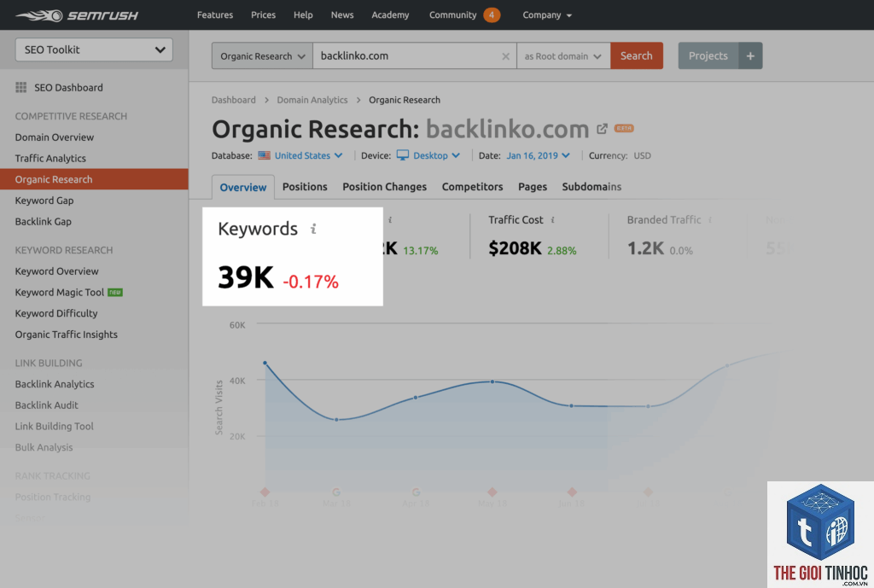Open the SEO Toolkit dropdown
Screen dimensions: 874x588
pos(94,49)
